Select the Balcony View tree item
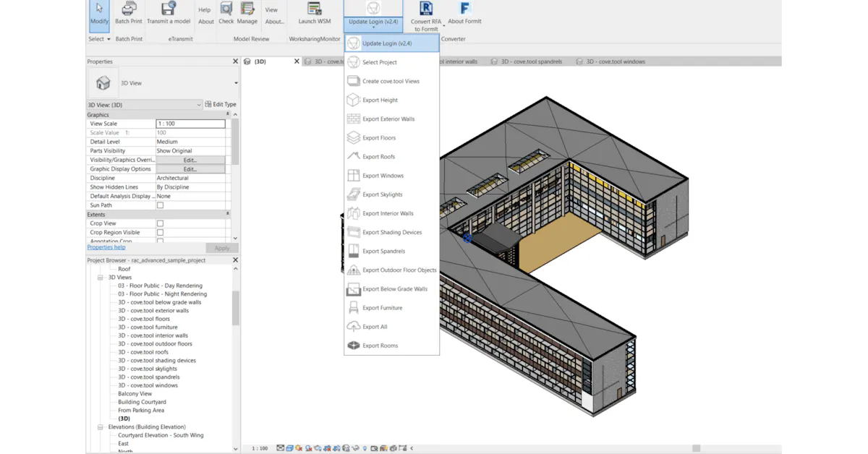The height and width of the screenshot is (454, 868). (x=135, y=394)
